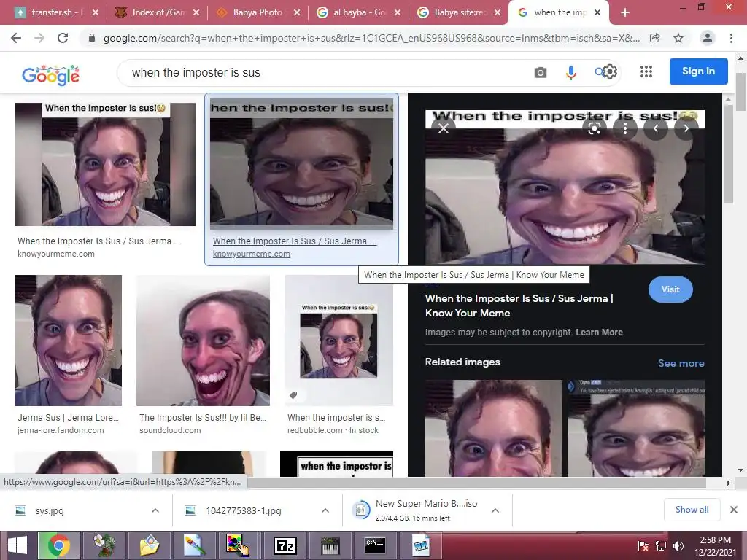Open Jerma Sus Jerma Lore thumbnail

pyautogui.click(x=68, y=341)
